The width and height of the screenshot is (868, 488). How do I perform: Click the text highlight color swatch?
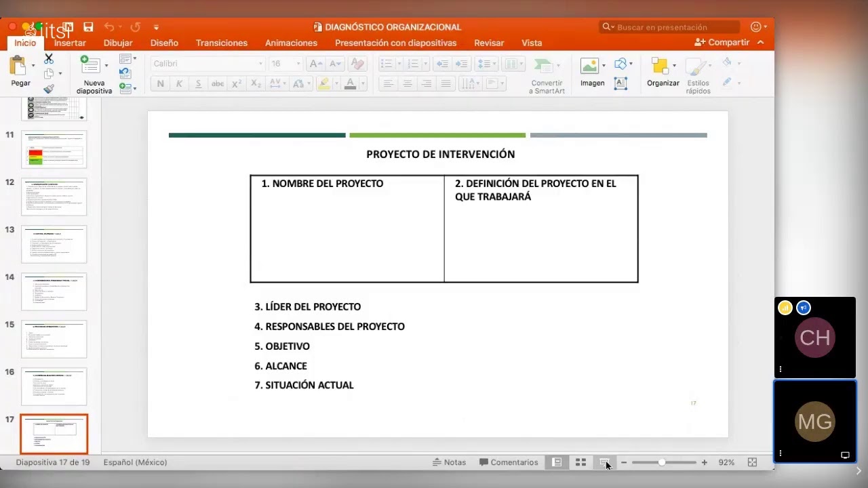click(x=323, y=84)
